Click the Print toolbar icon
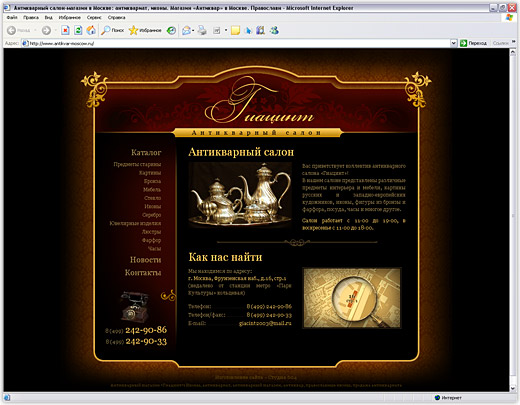The image size is (520, 405). (202, 30)
